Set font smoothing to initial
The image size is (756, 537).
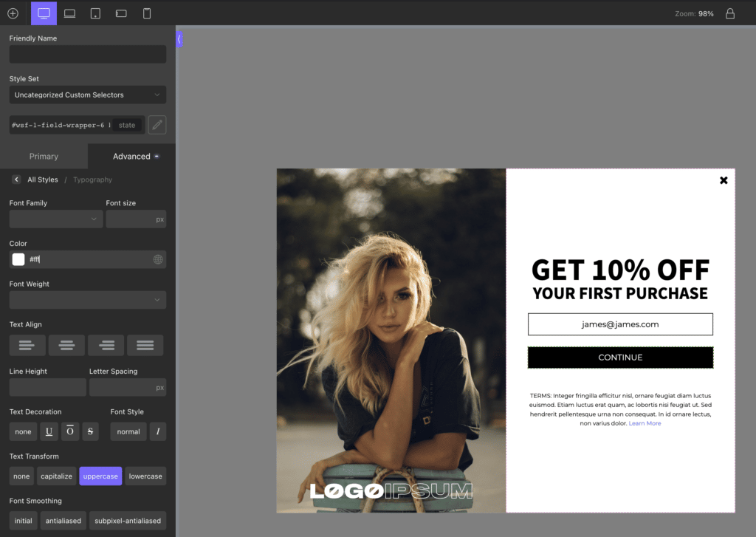click(x=23, y=521)
